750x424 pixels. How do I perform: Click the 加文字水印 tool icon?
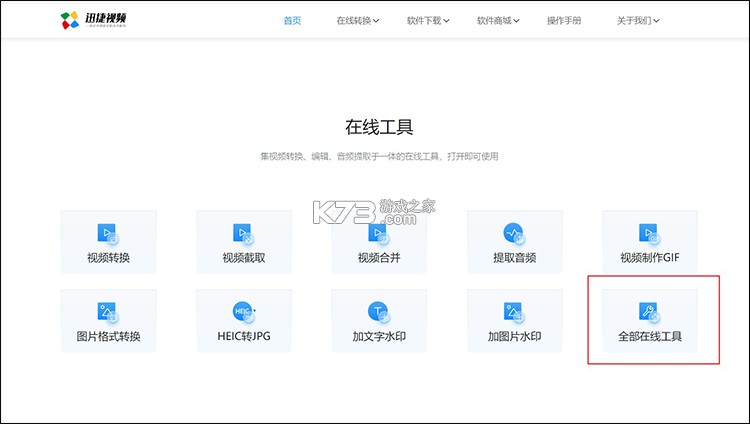point(379,312)
